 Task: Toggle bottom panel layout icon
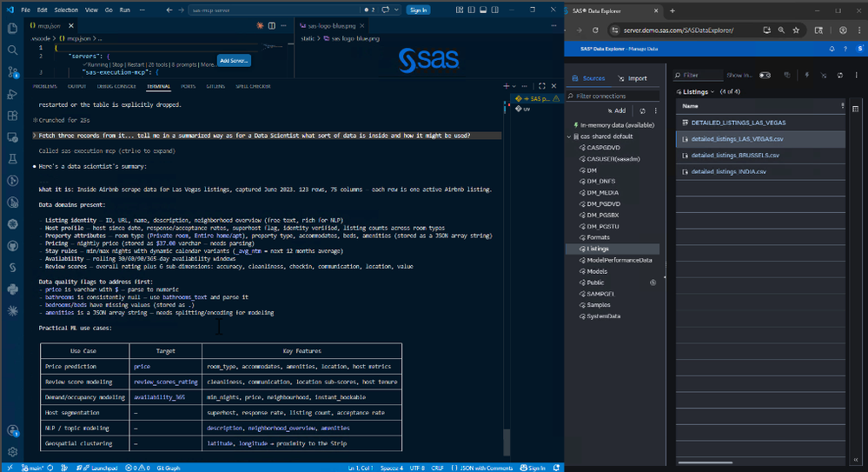[483, 10]
